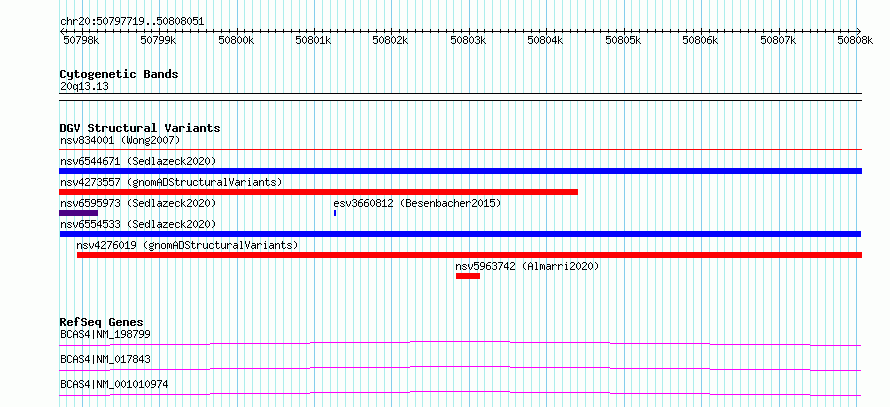Click the nsv834001 (Wong2007) thin red variant line
Viewport: 890px width, 407px height.
(460, 149)
